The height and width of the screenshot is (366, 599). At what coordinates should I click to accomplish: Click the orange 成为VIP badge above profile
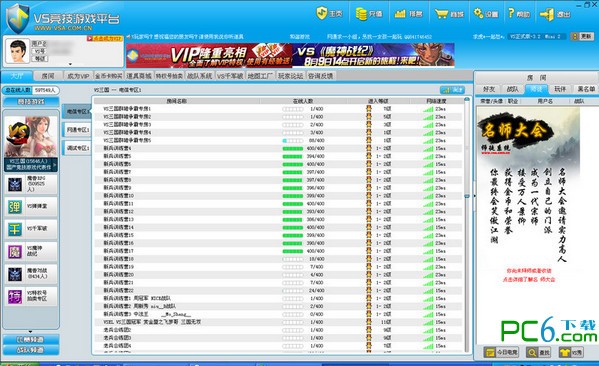[x=104, y=38]
